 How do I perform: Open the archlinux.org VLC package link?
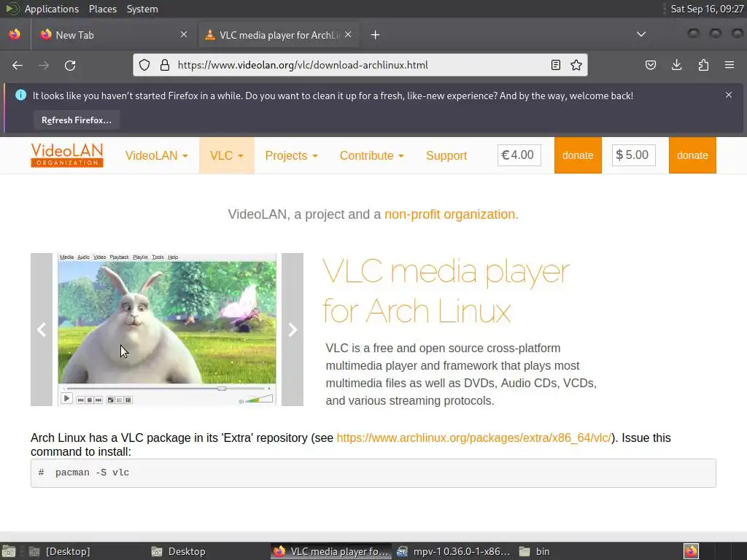[x=473, y=437]
